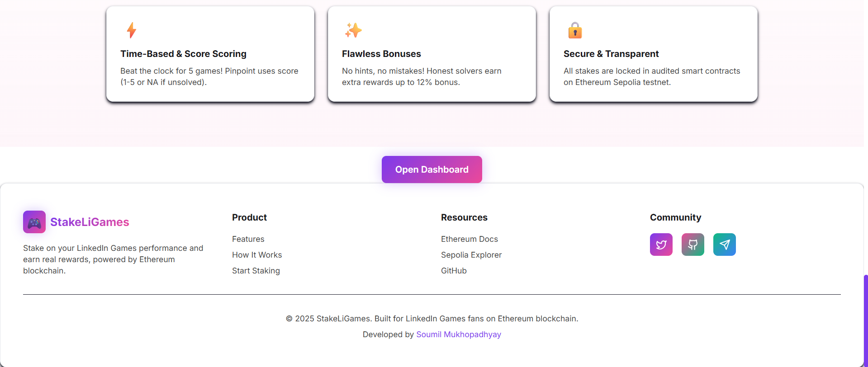Screen dimensions: 868x367
Task: Open the GitHub community icon
Action: point(693,245)
